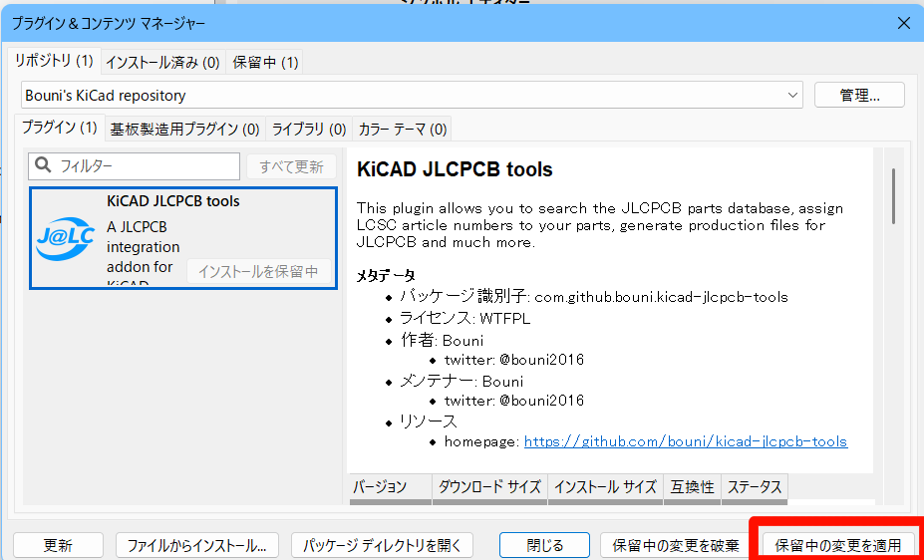Click 保留中の変更を破棄 button
Screen dimensions: 924x560
point(676,545)
